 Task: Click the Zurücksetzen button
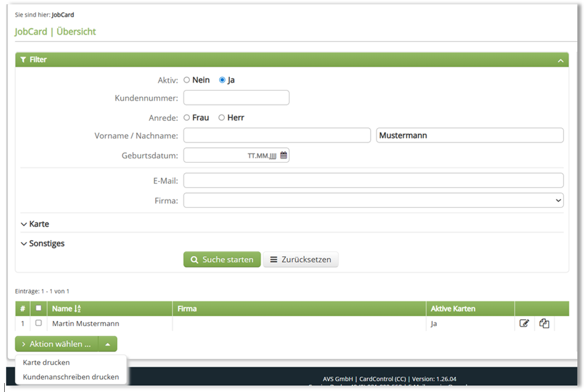coord(301,260)
